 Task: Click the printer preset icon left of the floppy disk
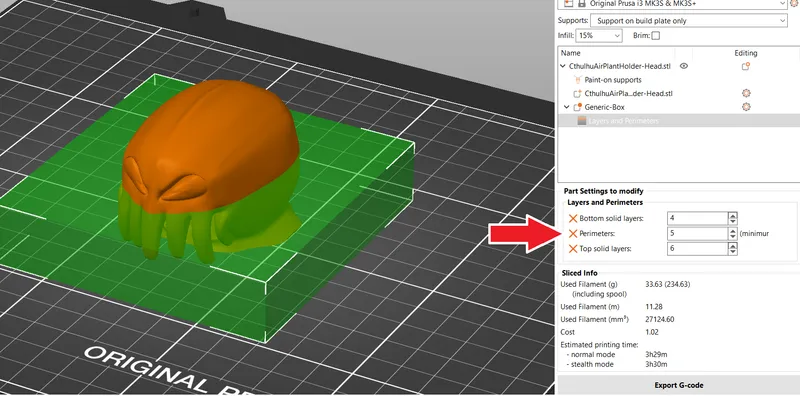coord(568,3)
